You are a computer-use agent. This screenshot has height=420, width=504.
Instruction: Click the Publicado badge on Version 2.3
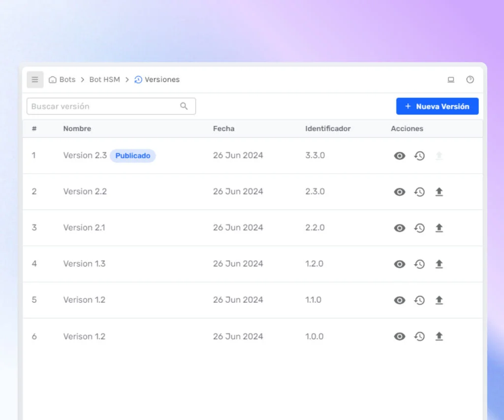[x=132, y=156]
